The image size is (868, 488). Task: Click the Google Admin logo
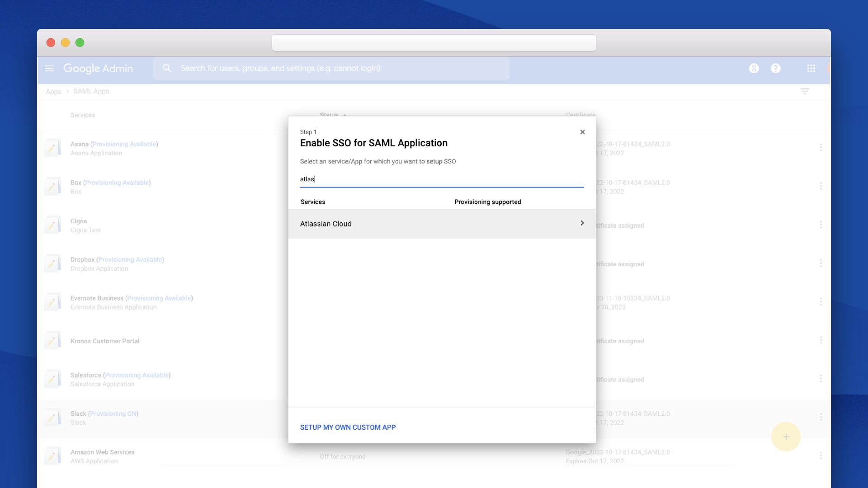coord(98,68)
